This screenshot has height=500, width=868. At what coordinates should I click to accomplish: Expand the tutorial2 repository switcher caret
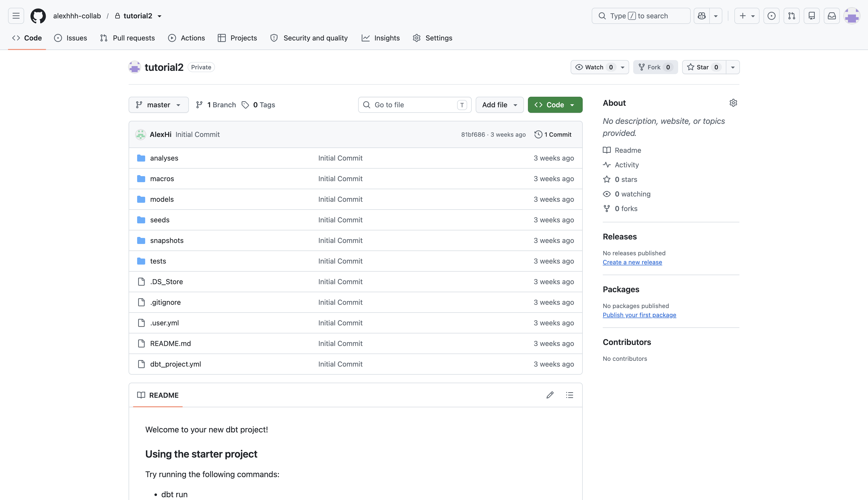point(159,16)
